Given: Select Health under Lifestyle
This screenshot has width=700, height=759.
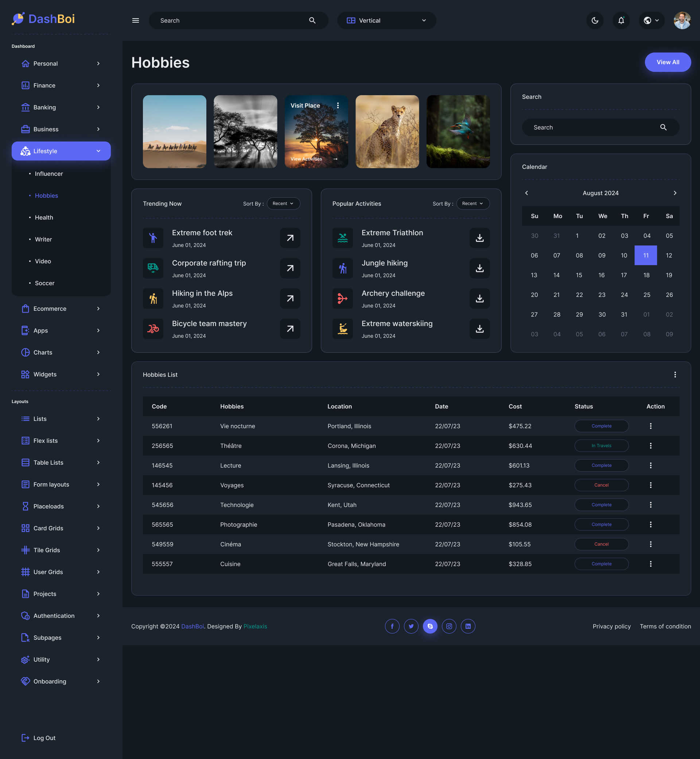Looking at the screenshot, I should pyautogui.click(x=44, y=217).
